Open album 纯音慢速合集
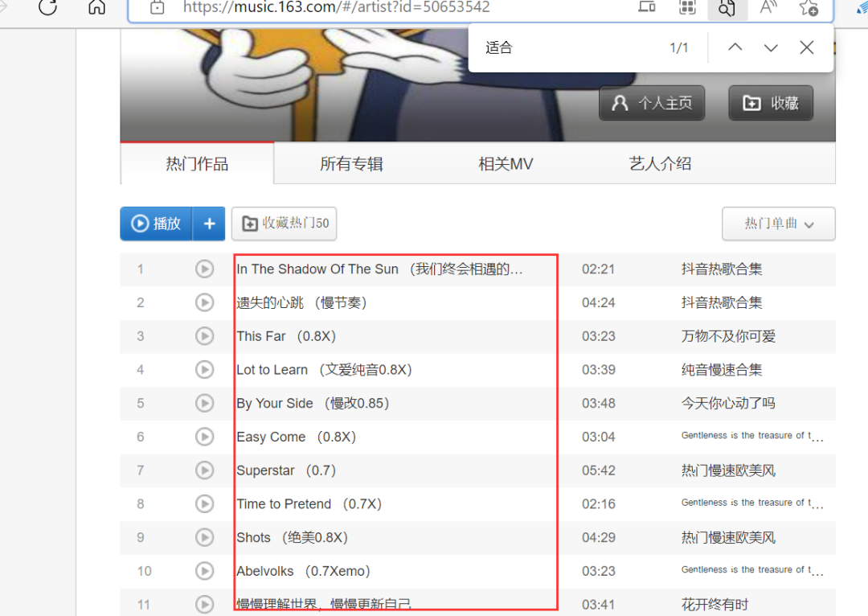 point(722,369)
